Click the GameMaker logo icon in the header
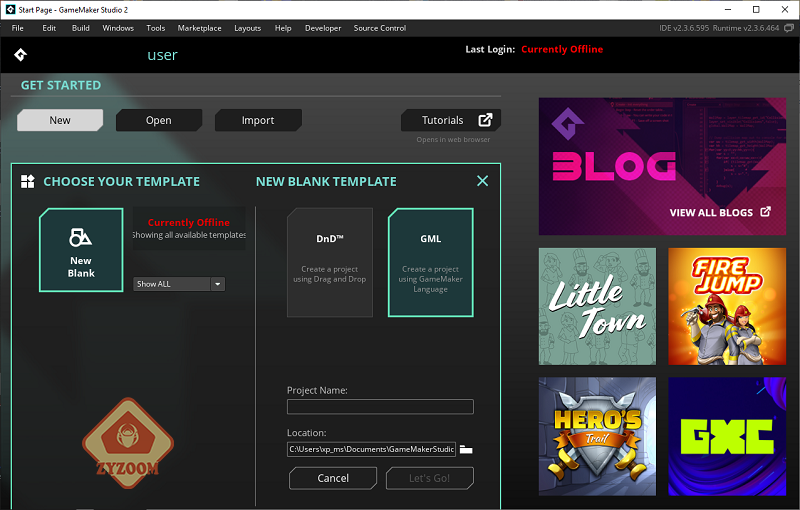The image size is (800, 510). (x=20, y=55)
